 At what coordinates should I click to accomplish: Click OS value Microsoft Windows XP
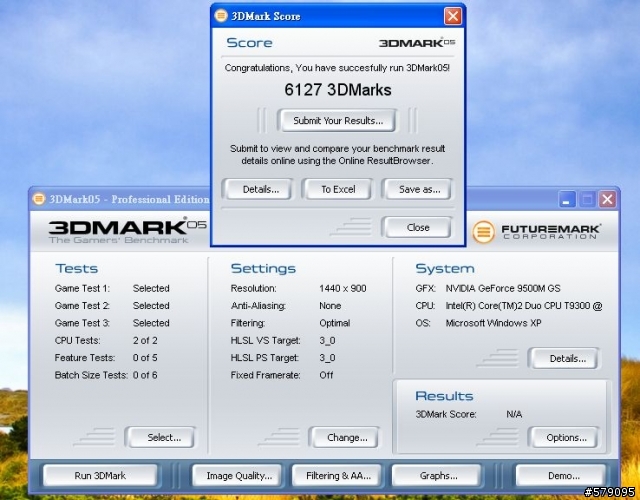[x=493, y=323]
